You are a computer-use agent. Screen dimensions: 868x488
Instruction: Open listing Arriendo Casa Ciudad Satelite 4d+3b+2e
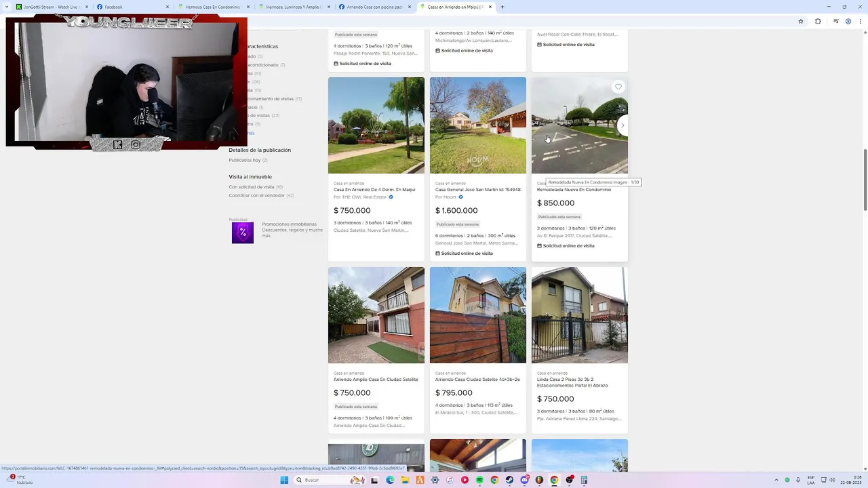477,380
